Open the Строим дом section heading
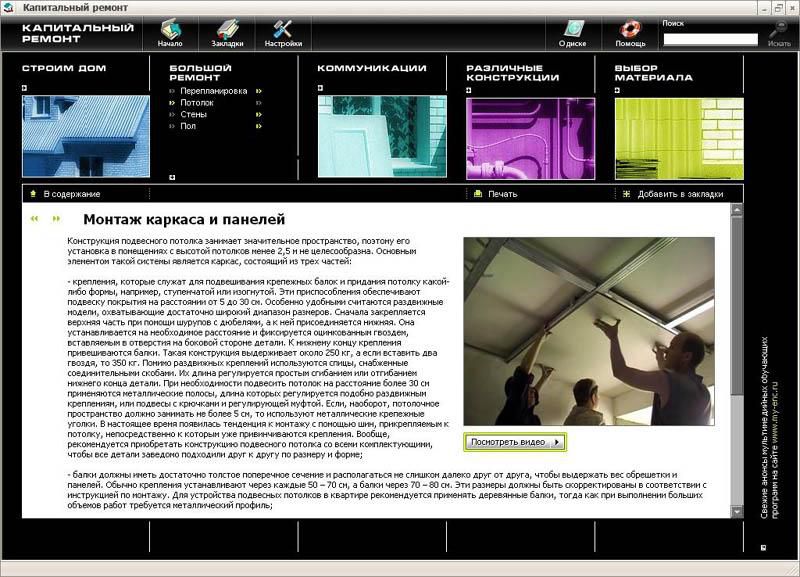The width and height of the screenshot is (800, 577). pyautogui.click(x=64, y=69)
